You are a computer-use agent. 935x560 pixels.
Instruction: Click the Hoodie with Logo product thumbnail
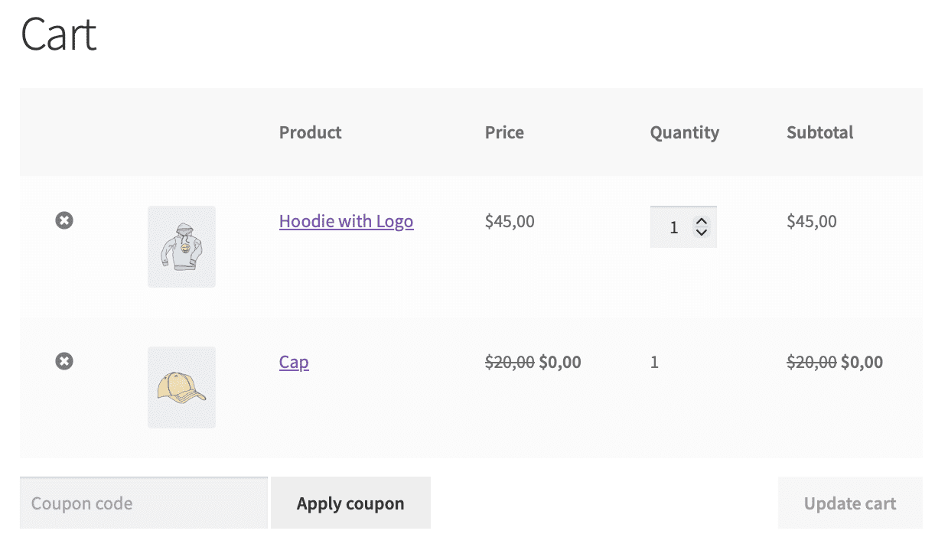pos(181,246)
